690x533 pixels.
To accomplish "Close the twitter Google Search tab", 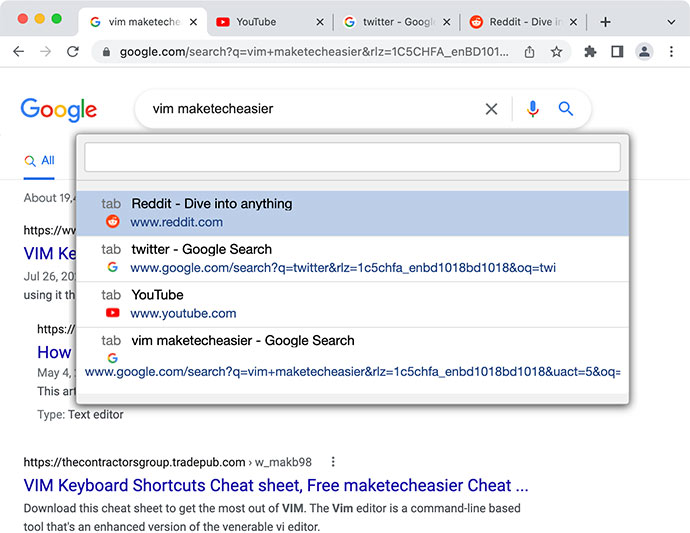I will pyautogui.click(x=446, y=22).
